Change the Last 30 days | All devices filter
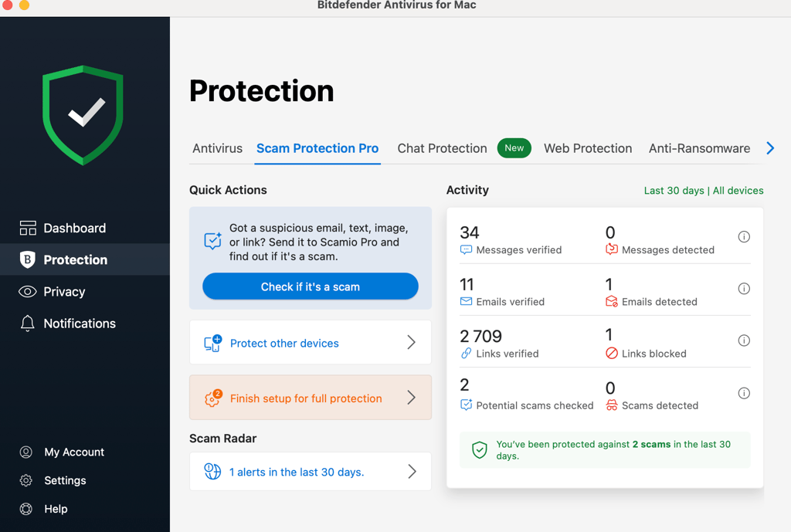 tap(704, 191)
